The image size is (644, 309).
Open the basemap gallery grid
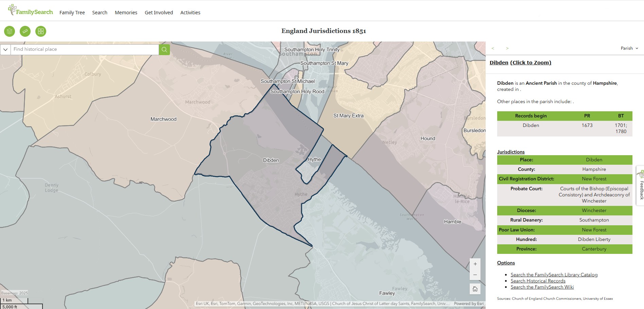click(x=41, y=31)
